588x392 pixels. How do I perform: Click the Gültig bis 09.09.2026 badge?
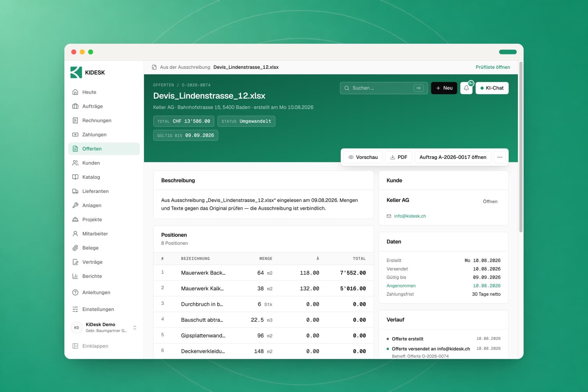coord(186,136)
